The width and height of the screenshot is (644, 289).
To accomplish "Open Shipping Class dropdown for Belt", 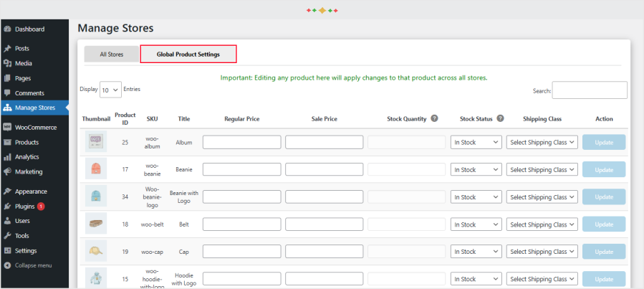I will point(542,224).
